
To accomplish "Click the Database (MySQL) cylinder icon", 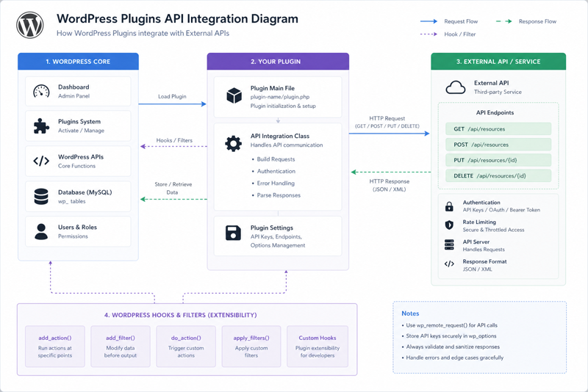I will coord(41,197).
